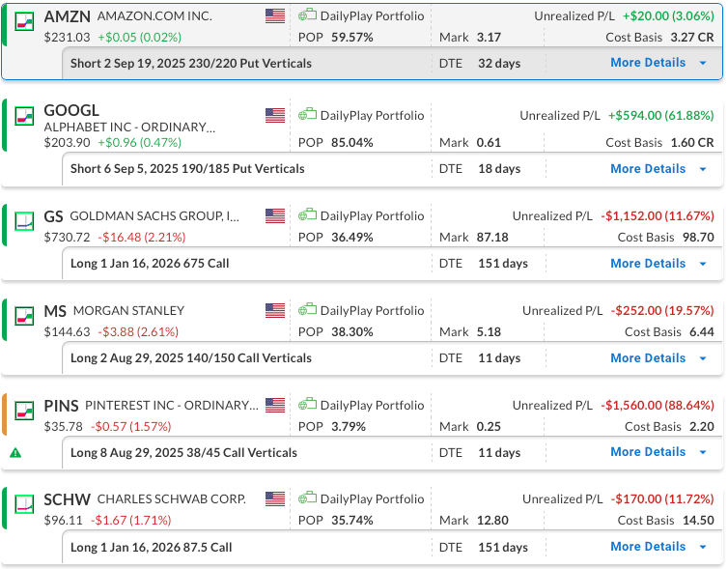
Task: Expand the GS details chevron arrow
Action: point(703,264)
